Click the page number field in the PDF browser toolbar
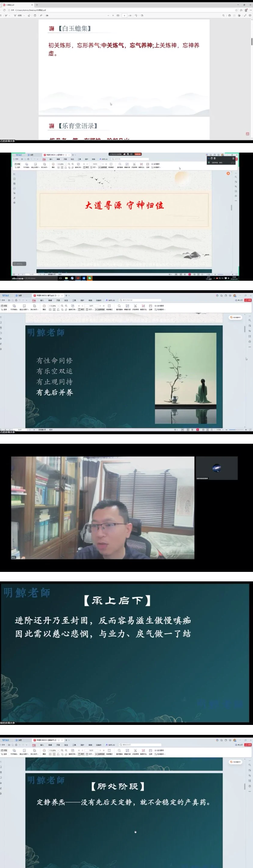 click(x=125, y=15)
